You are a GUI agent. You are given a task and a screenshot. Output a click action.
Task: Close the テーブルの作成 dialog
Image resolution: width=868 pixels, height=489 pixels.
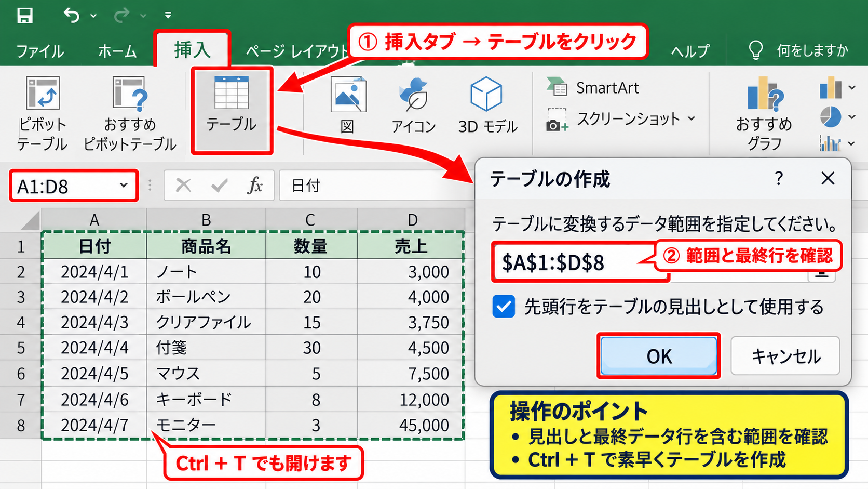pyautogui.click(x=828, y=178)
